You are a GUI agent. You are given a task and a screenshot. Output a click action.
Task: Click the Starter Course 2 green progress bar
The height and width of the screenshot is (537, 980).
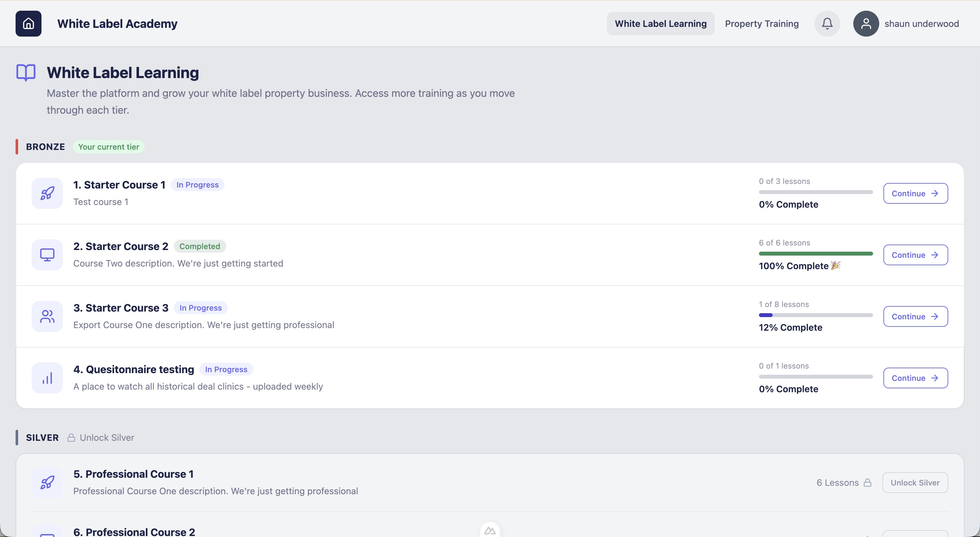point(816,254)
